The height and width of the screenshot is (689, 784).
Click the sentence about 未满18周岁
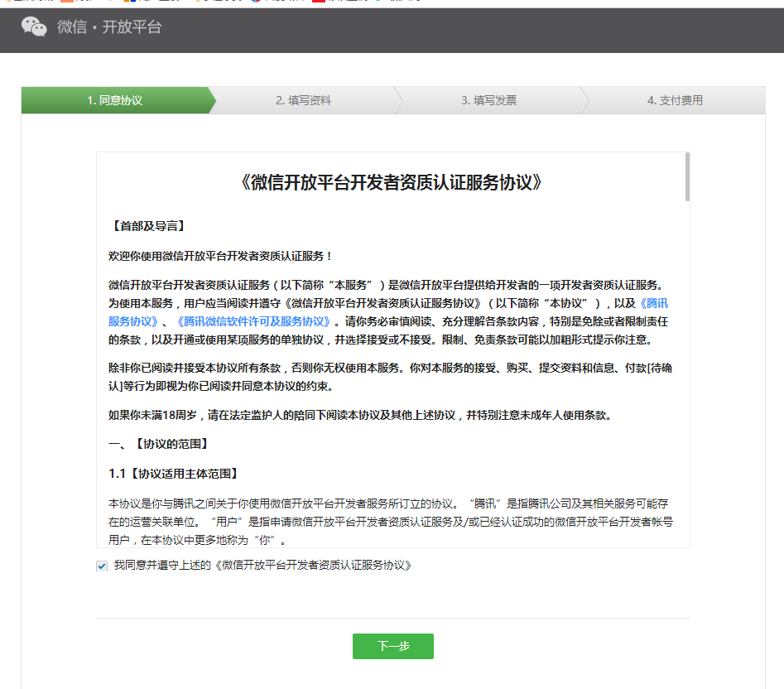(x=360, y=415)
